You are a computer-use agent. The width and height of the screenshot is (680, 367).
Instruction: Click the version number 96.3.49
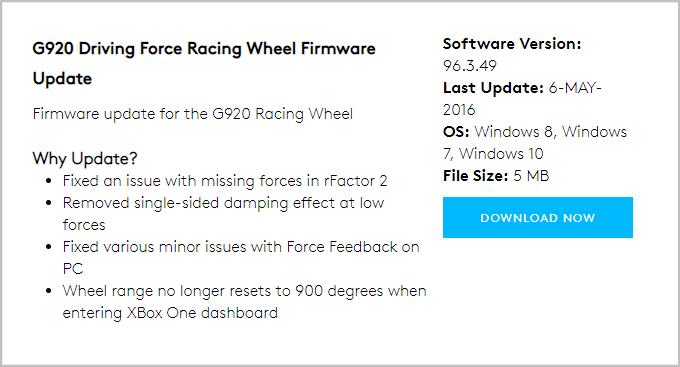point(470,66)
